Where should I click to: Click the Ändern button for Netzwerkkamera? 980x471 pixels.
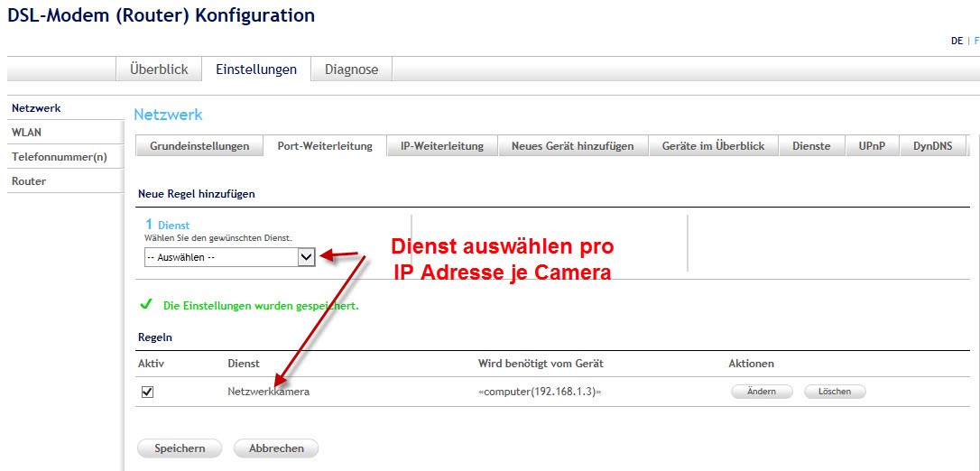pyautogui.click(x=762, y=392)
